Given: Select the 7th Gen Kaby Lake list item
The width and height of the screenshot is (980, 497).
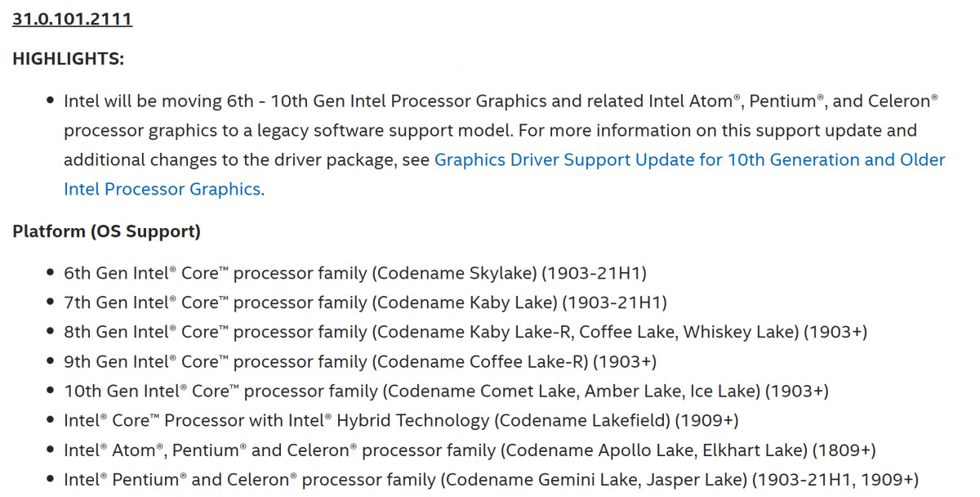Looking at the screenshot, I should (x=365, y=302).
